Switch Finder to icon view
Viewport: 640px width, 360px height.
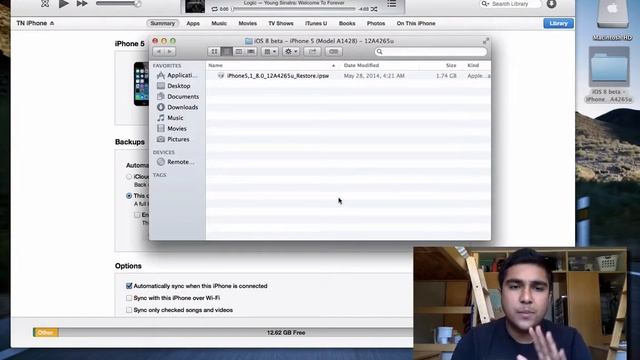pyautogui.click(x=214, y=51)
